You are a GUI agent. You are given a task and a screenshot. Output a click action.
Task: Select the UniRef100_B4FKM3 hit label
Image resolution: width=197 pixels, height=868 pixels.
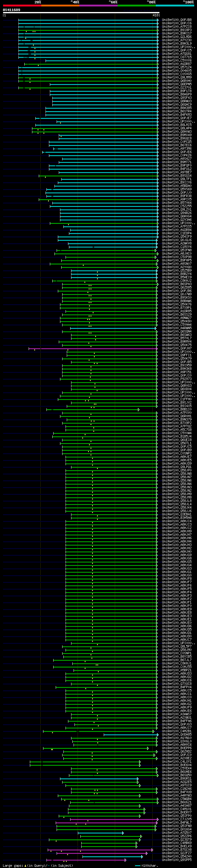click(x=177, y=115)
